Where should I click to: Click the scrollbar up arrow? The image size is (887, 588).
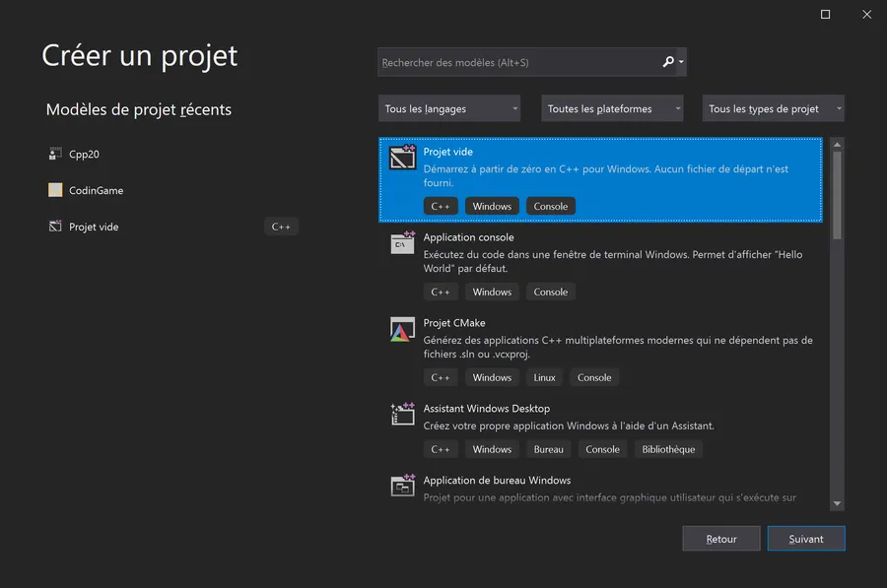[x=837, y=145]
